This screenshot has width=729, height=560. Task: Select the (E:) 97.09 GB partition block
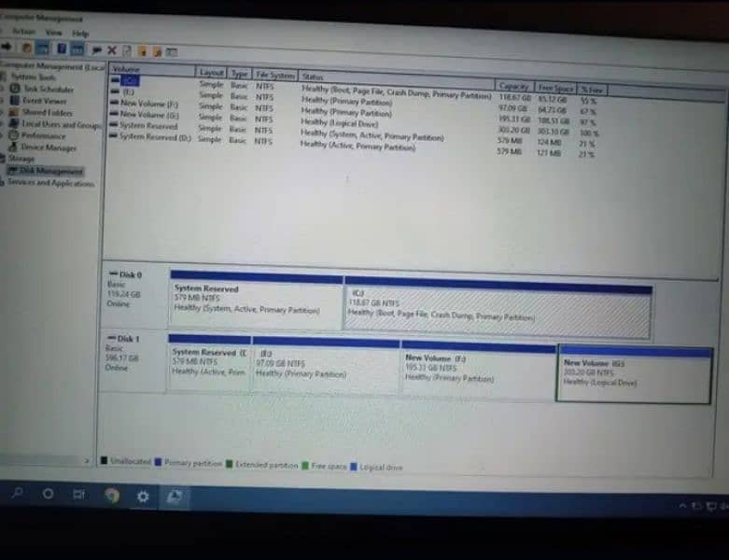[x=326, y=365]
